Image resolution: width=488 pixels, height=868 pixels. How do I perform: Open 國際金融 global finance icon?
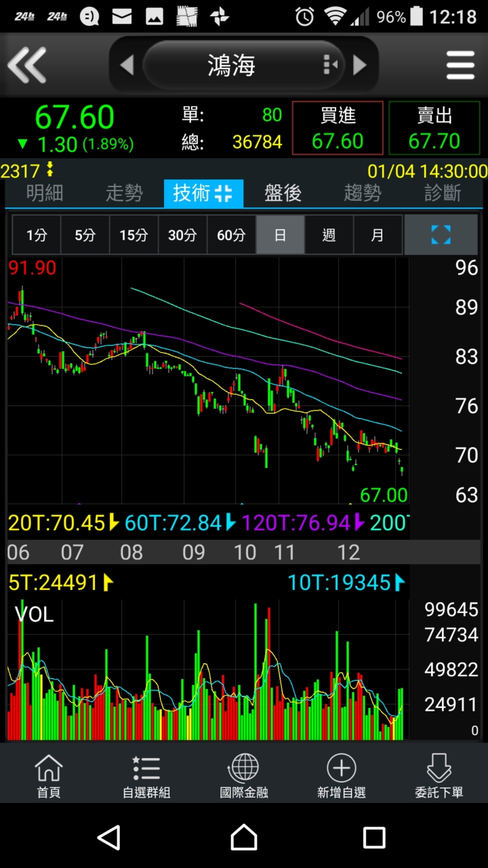244,775
